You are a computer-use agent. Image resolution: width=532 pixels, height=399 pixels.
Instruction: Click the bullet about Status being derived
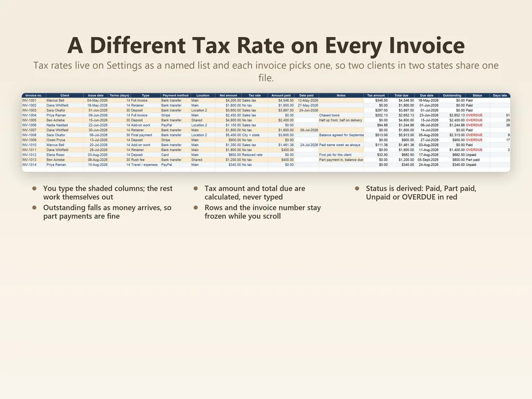point(421,193)
